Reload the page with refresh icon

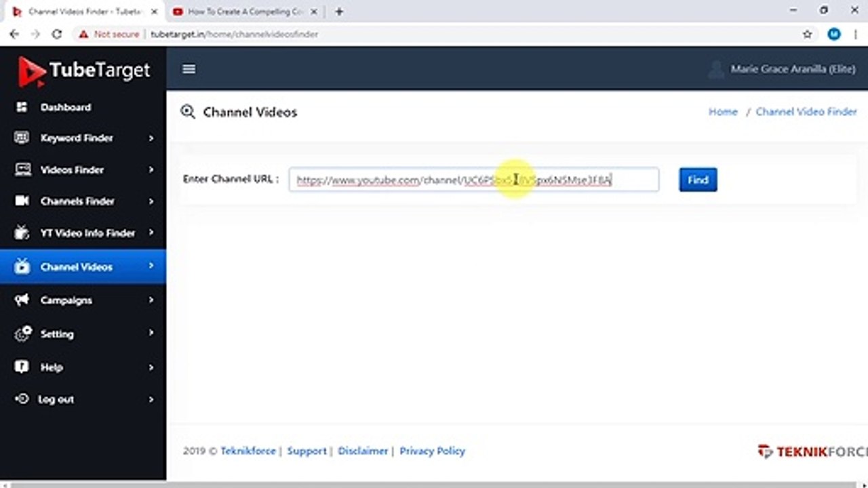tap(57, 34)
